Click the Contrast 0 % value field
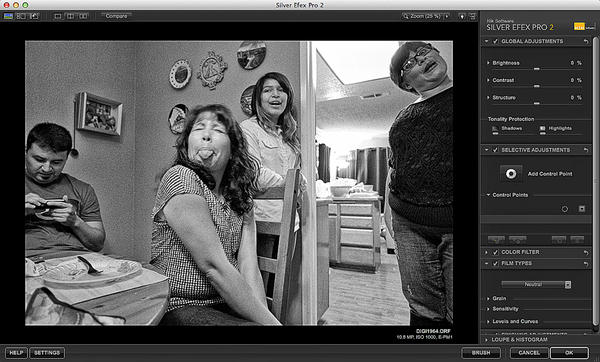The image size is (600, 362). [x=576, y=80]
